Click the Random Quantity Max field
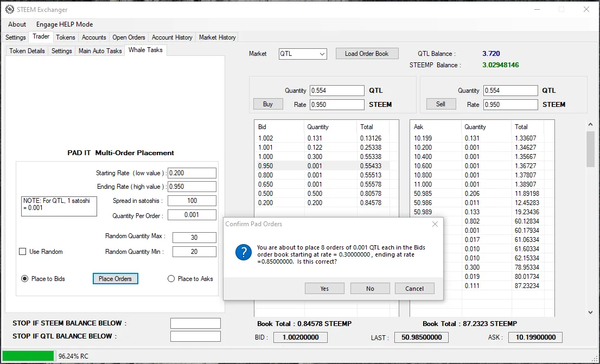 [x=194, y=237]
